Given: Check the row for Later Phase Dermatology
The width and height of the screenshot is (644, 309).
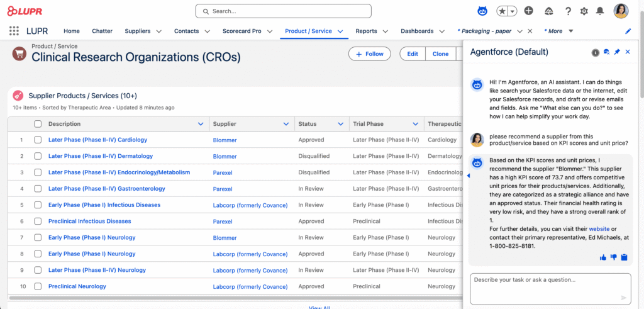Looking at the screenshot, I should point(38,156).
